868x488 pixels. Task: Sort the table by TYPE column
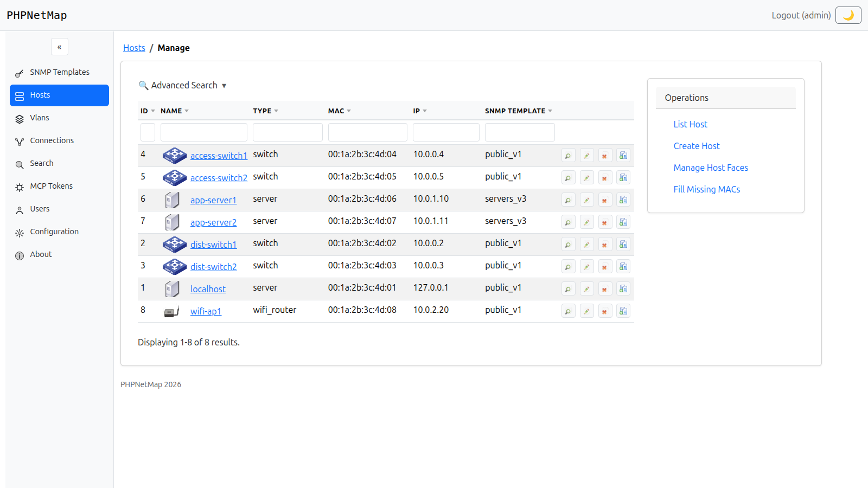(265, 111)
